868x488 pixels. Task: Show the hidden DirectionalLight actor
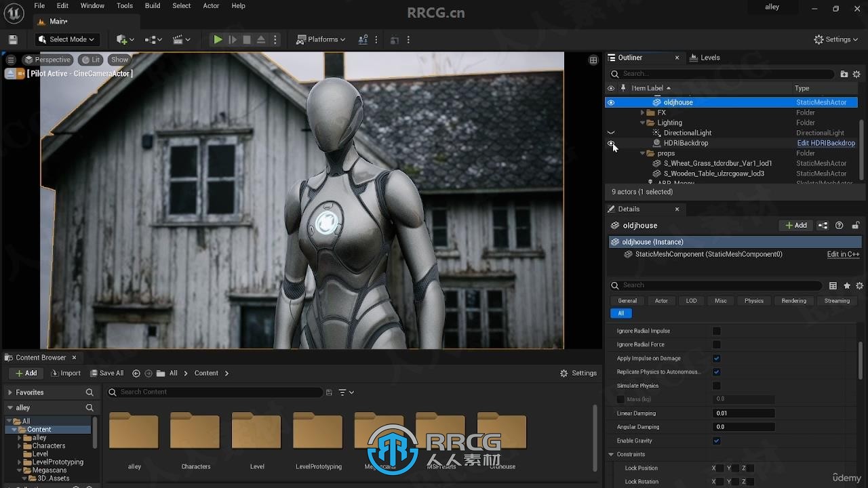(611, 133)
